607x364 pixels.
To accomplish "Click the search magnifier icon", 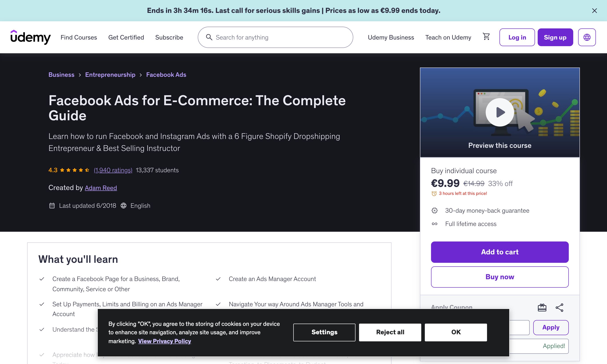I will coord(209,37).
